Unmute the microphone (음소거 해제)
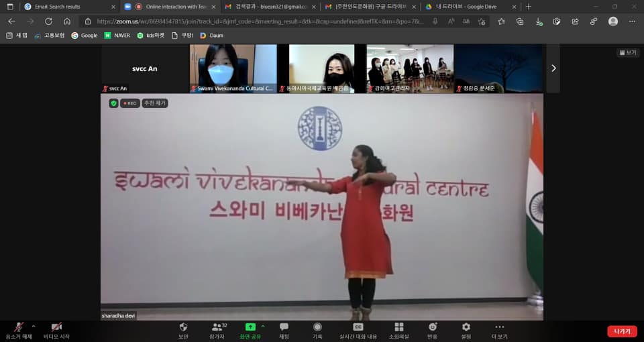 click(x=19, y=327)
